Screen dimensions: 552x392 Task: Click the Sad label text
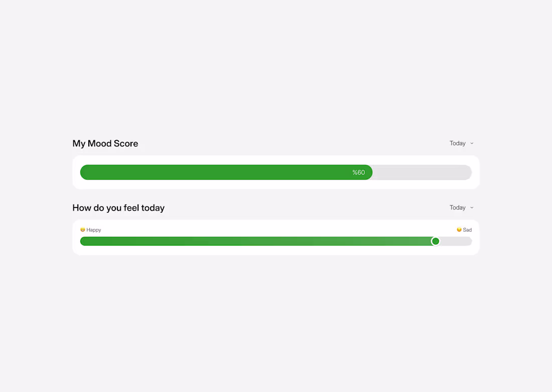point(467,230)
